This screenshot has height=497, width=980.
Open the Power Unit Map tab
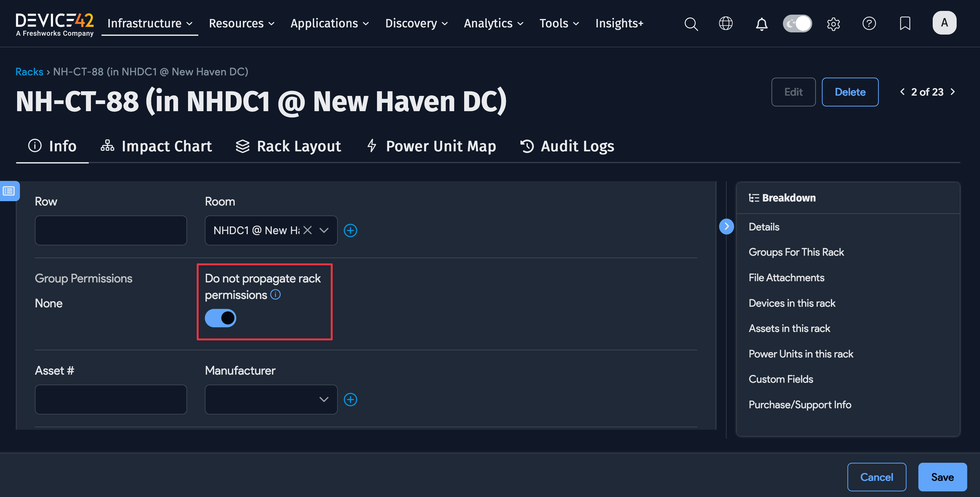click(431, 146)
